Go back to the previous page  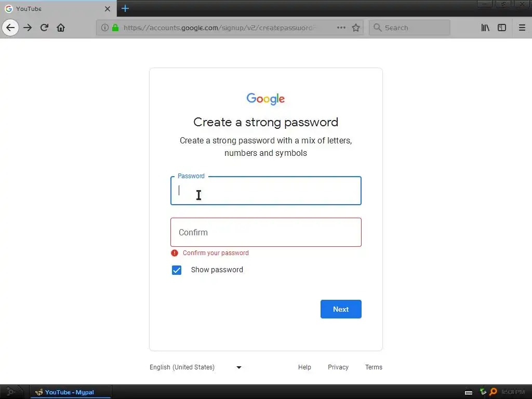coord(10,28)
